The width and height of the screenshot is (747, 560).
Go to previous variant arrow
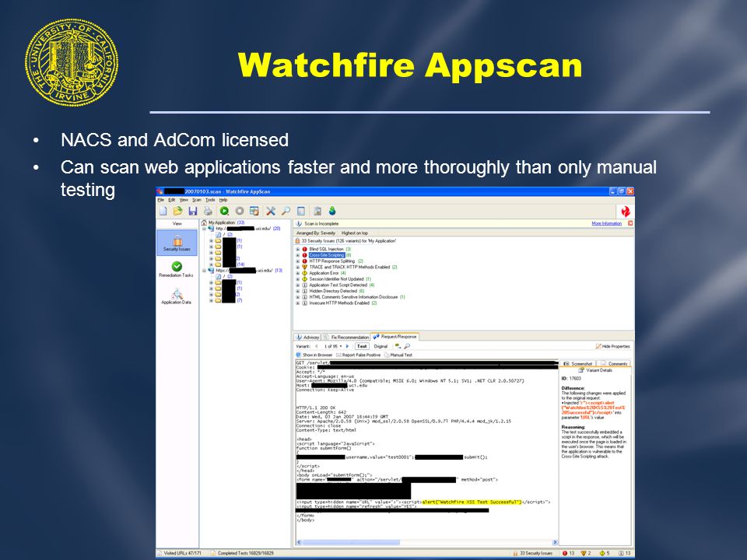(x=317, y=346)
